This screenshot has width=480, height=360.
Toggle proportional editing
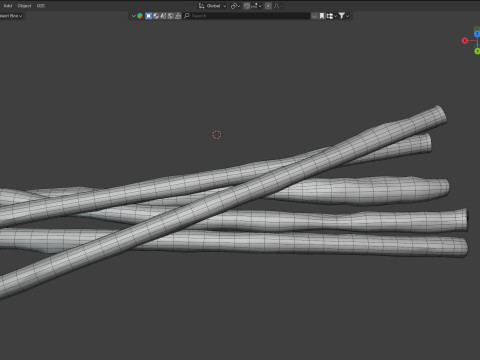[x=268, y=6]
